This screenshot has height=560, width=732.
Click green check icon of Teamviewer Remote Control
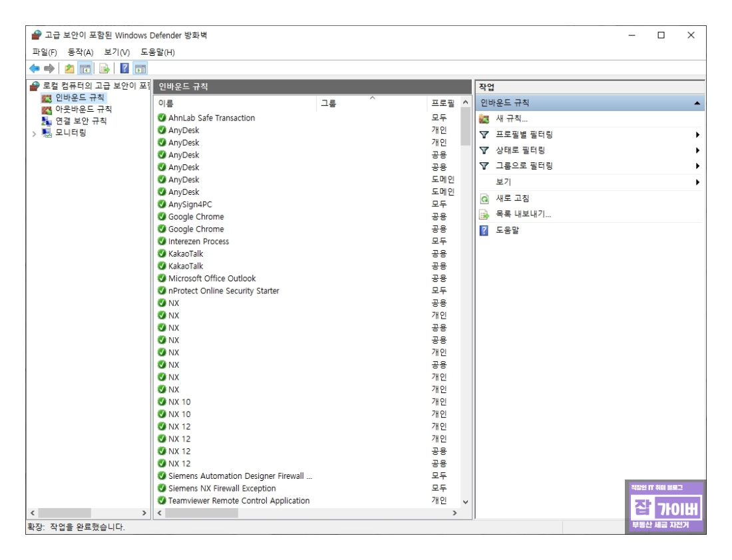pos(162,500)
